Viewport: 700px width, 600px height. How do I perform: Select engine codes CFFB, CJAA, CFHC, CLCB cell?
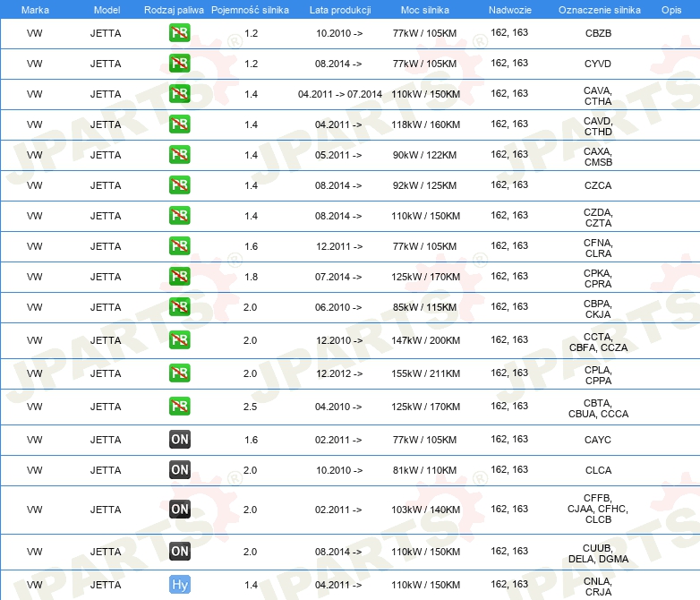[x=598, y=509]
